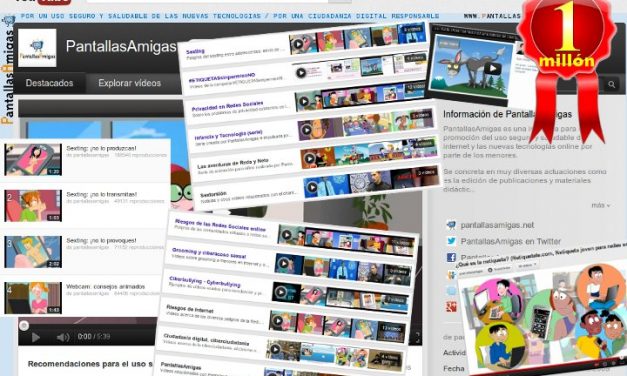This screenshot has height=376, width=627.
Task: Open the PantallasAmigas channel title
Action: point(121,46)
